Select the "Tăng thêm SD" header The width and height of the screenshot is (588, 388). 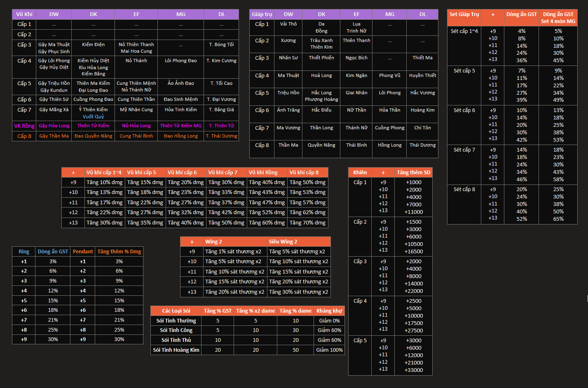(x=413, y=173)
